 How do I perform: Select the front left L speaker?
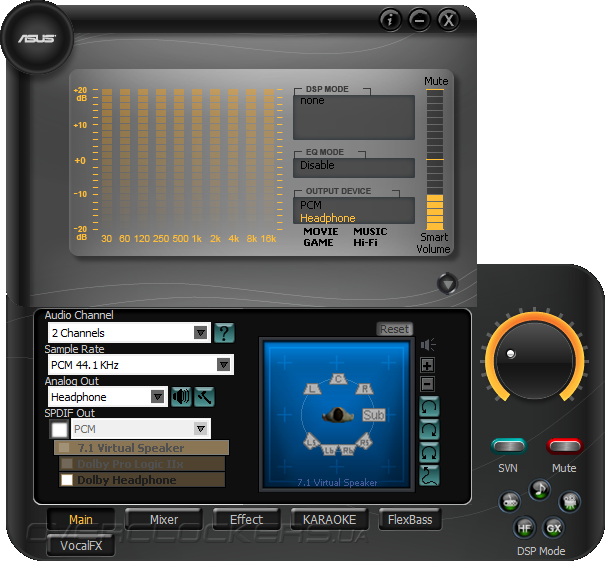312,389
